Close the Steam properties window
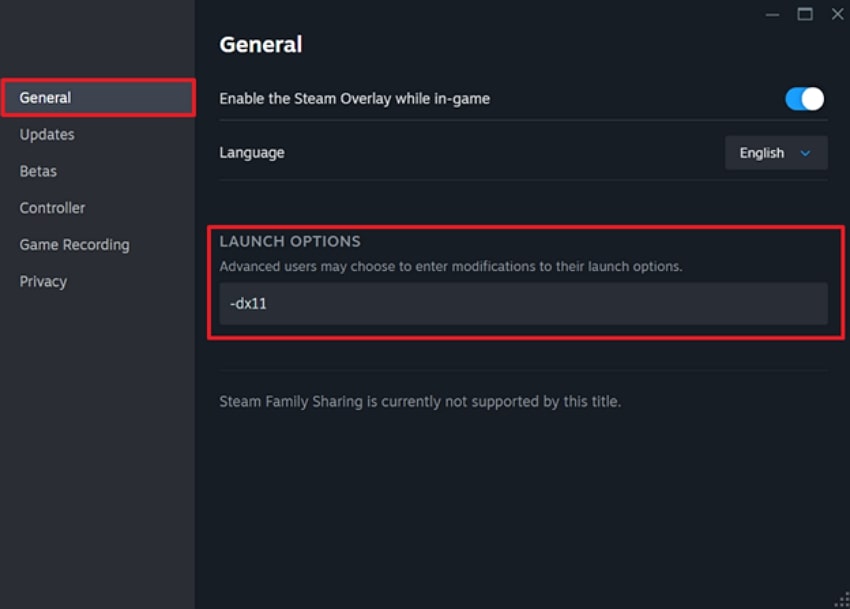This screenshot has width=850, height=609. (837, 14)
